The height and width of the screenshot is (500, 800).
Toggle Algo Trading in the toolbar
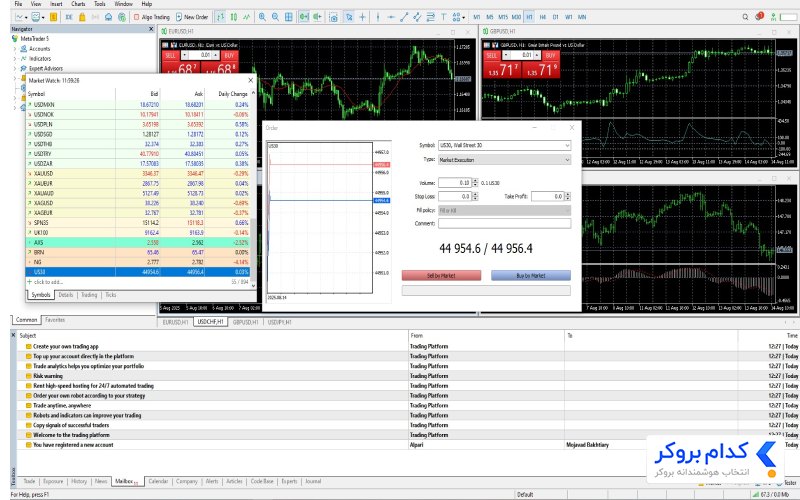[152, 17]
